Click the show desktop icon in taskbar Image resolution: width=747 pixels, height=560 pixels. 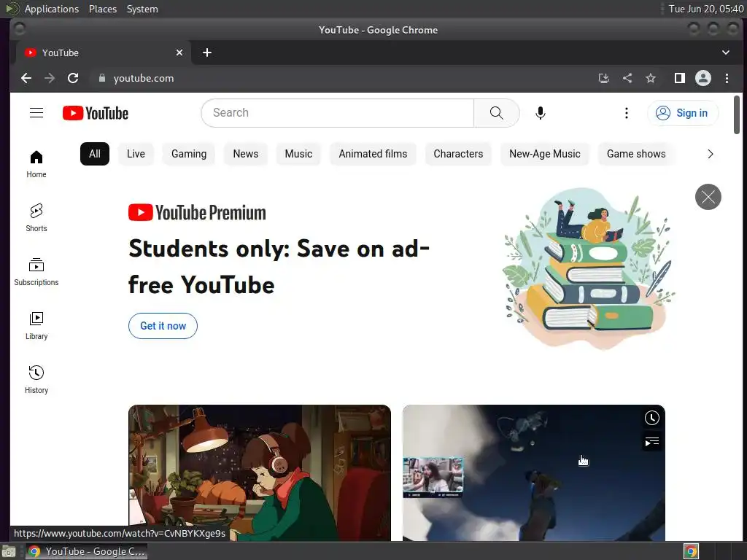9,551
